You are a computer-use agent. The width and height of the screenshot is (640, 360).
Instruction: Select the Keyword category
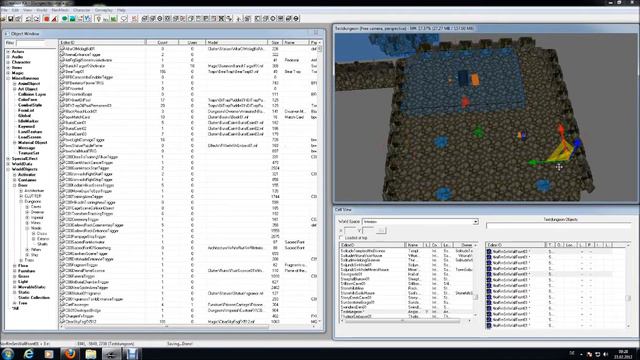click(x=27, y=127)
